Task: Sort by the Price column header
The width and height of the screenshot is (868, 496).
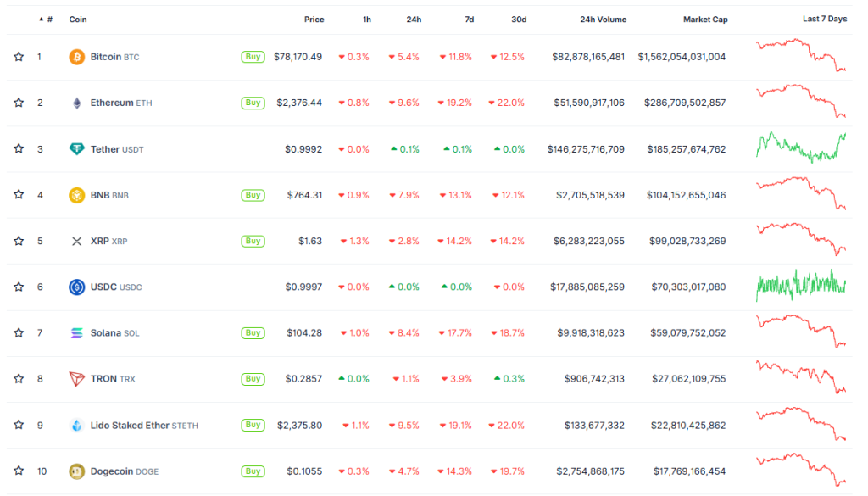Action: (x=314, y=19)
